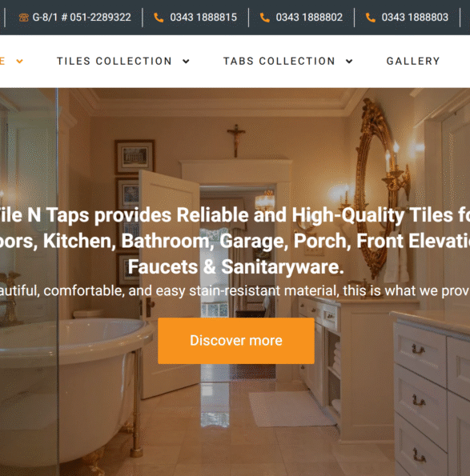
Task: Click the stain-resistant material subtitle text
Action: [235, 291]
